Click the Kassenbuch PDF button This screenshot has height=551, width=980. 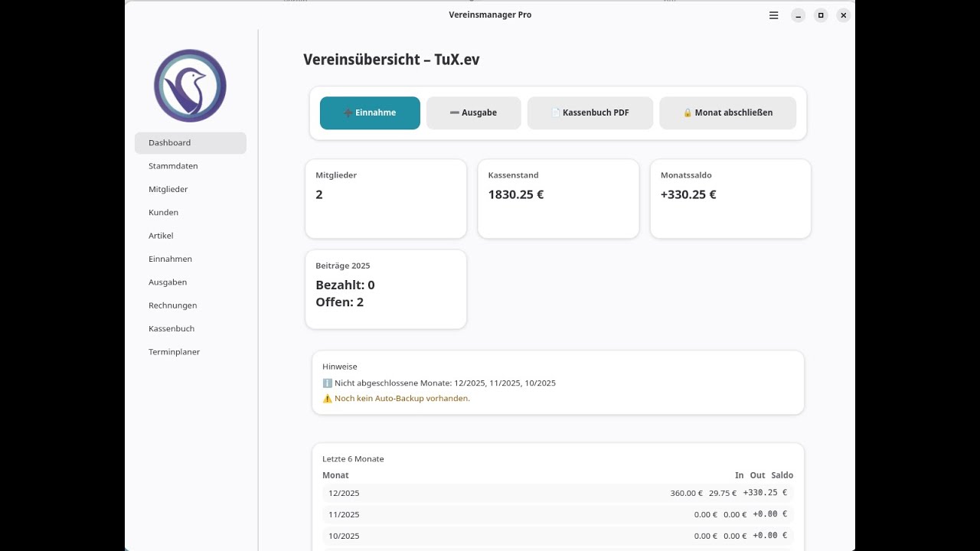(590, 113)
